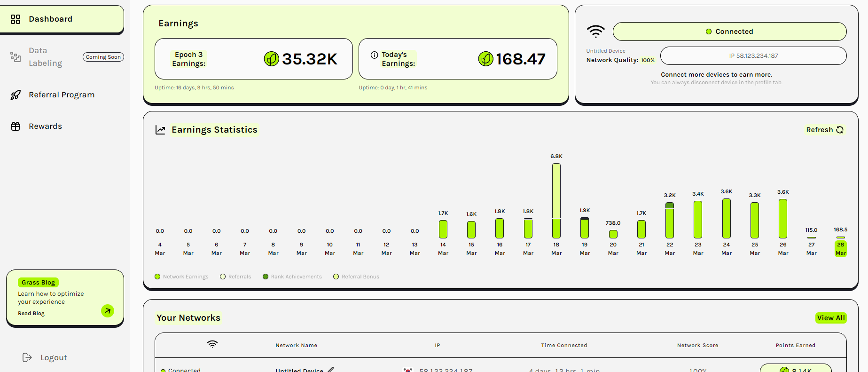Image resolution: width=868 pixels, height=372 pixels.
Task: Toggle Rank Achievements legend item
Action: [292, 277]
